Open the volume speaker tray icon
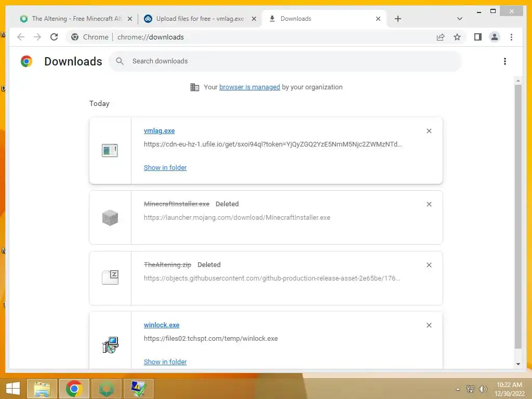This screenshot has height=399, width=532. (x=483, y=389)
